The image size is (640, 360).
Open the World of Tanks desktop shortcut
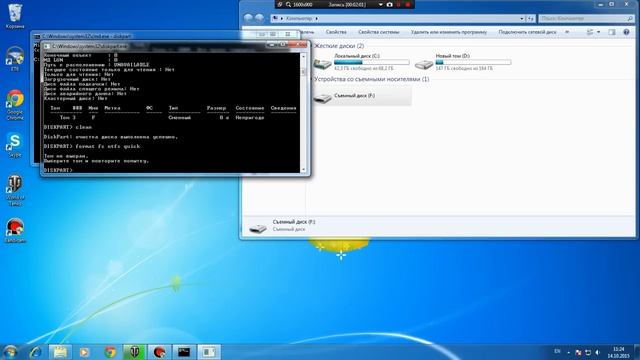[15, 190]
